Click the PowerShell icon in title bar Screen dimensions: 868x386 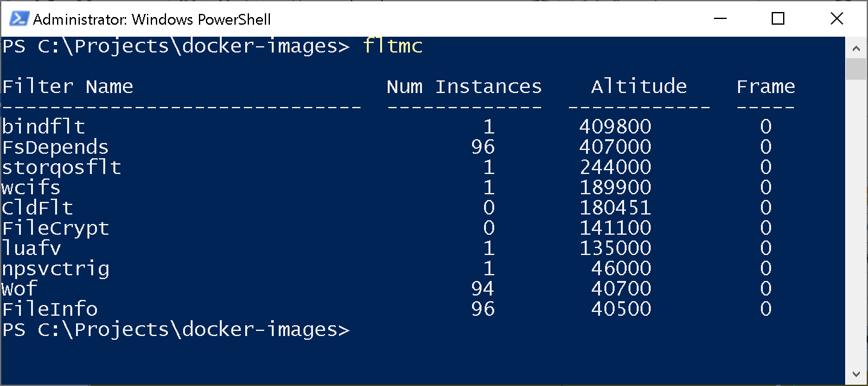[19, 19]
